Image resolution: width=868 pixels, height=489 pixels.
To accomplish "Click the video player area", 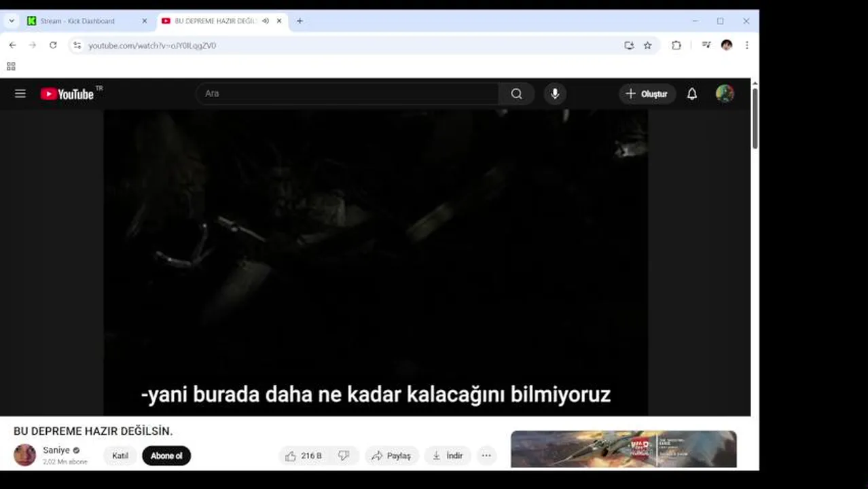I will (x=375, y=262).
